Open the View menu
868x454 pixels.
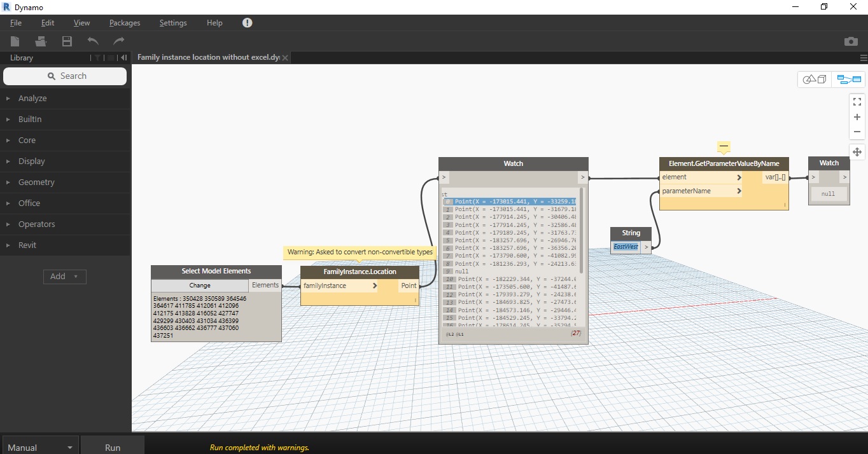pyautogui.click(x=81, y=23)
